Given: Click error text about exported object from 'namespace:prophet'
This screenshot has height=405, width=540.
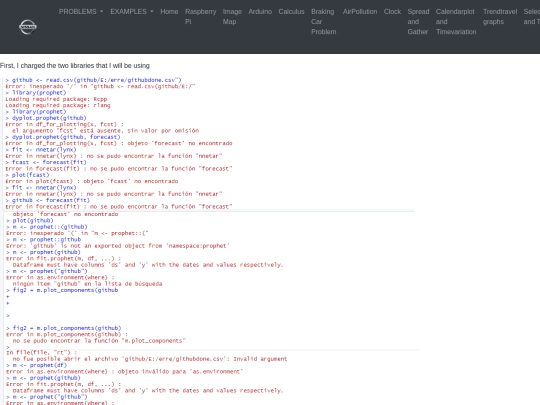Looking at the screenshot, I should (x=118, y=246).
